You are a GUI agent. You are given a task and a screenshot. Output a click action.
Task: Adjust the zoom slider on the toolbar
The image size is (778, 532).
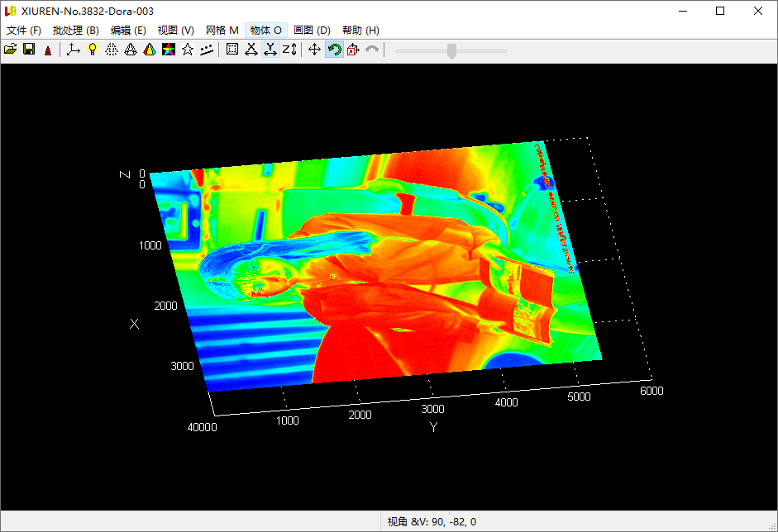click(x=451, y=50)
